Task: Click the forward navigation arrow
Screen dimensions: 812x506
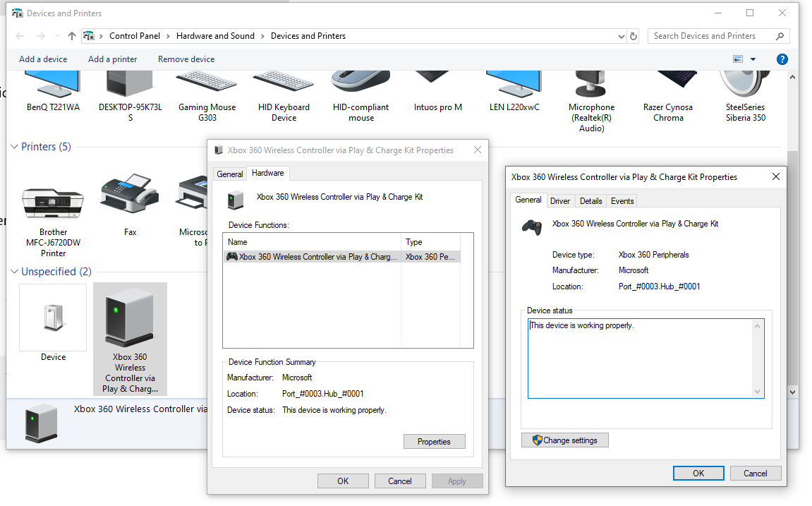Action: pos(40,36)
